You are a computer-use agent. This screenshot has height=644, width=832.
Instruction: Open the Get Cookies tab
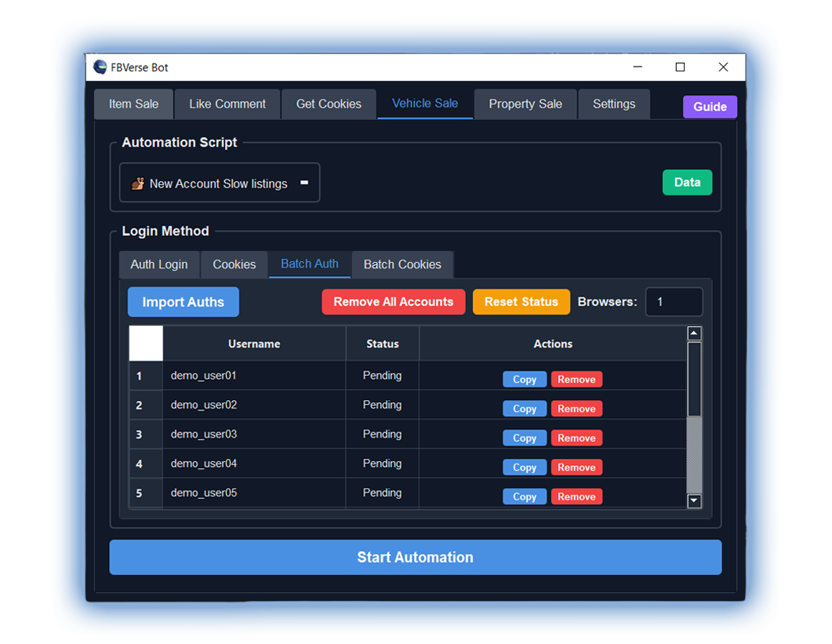tap(329, 104)
